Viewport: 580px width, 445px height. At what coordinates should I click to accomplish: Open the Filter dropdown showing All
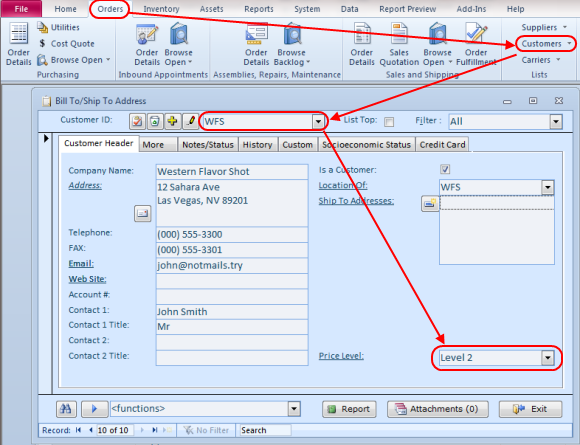click(x=556, y=121)
